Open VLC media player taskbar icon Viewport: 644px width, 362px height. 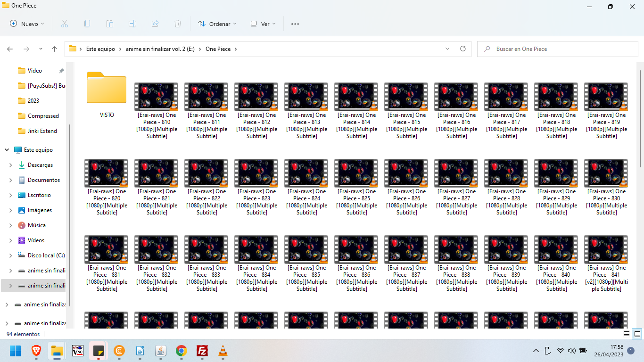point(223,351)
